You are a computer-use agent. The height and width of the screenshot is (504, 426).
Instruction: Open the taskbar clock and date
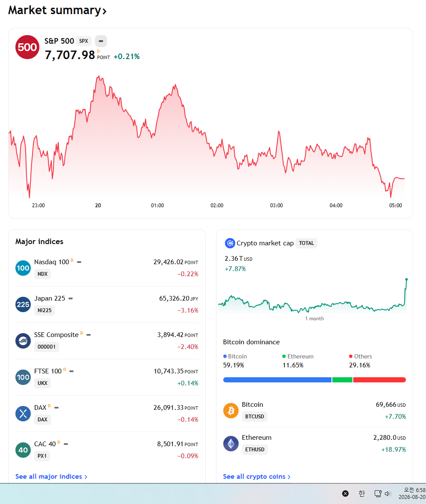[x=412, y=493]
